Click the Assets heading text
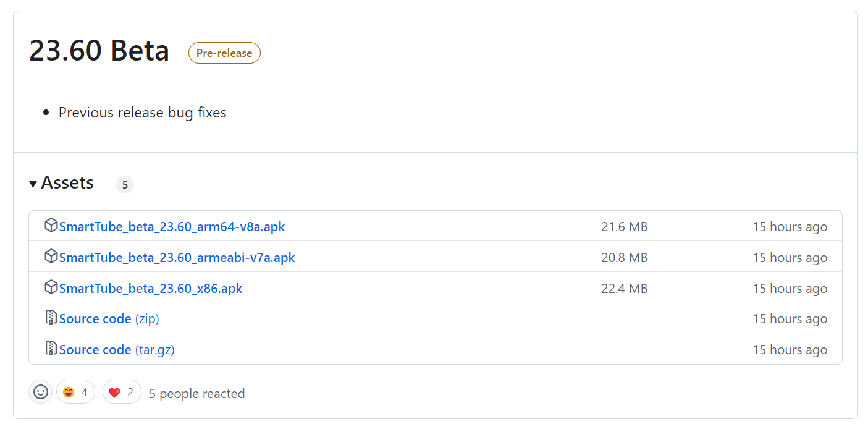The image size is (868, 429). [67, 183]
